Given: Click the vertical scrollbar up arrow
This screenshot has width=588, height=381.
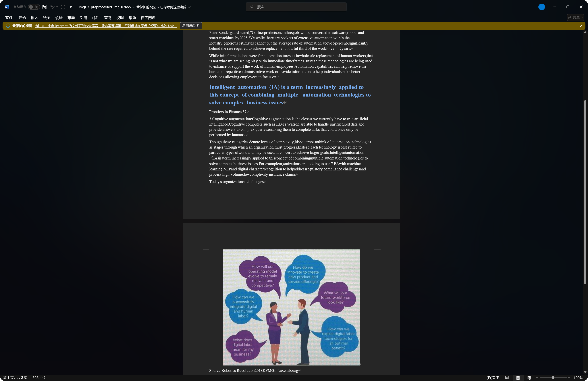Looking at the screenshot, I should 585,32.
